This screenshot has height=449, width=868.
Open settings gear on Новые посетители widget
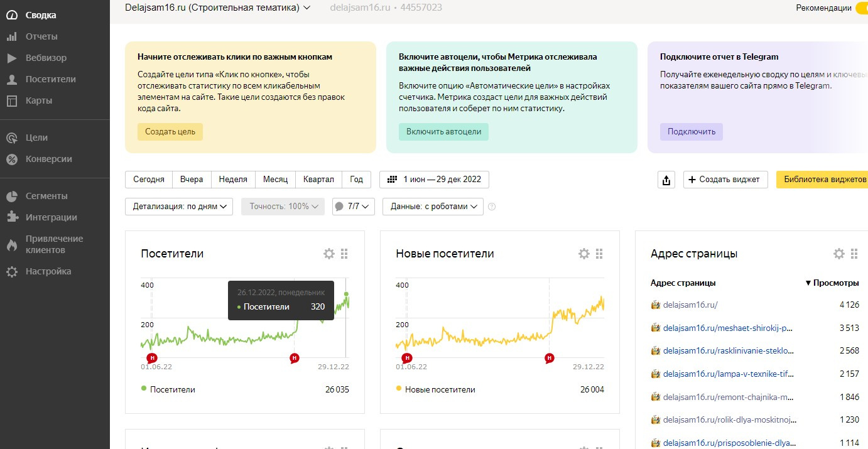(583, 254)
